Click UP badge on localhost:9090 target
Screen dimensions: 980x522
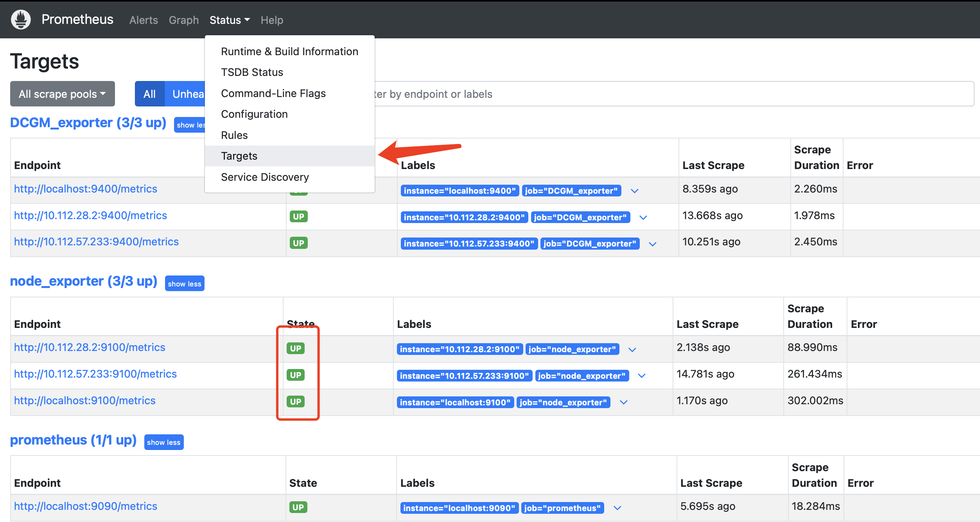pyautogui.click(x=298, y=507)
